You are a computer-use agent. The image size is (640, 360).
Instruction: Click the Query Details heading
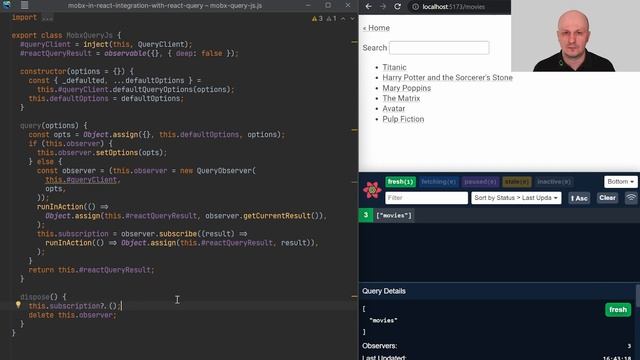pos(384,291)
